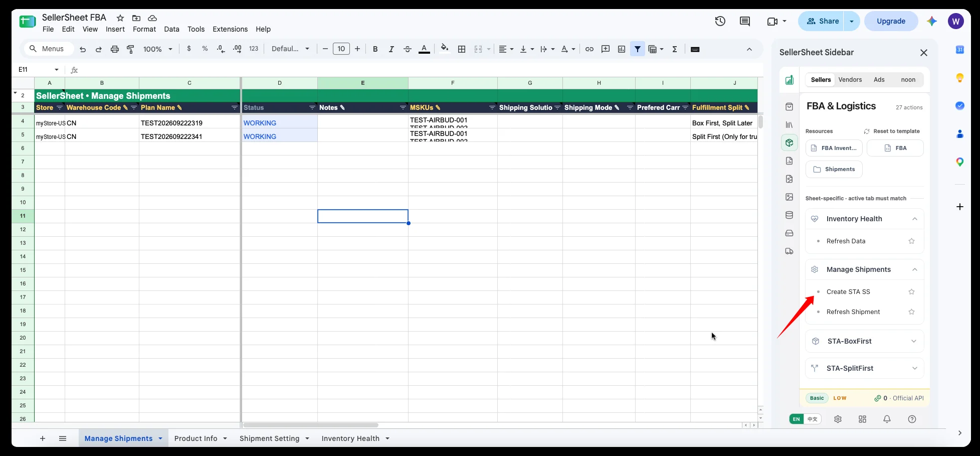The height and width of the screenshot is (456, 980).
Task: Toggle Italic formatting
Action: click(391, 49)
